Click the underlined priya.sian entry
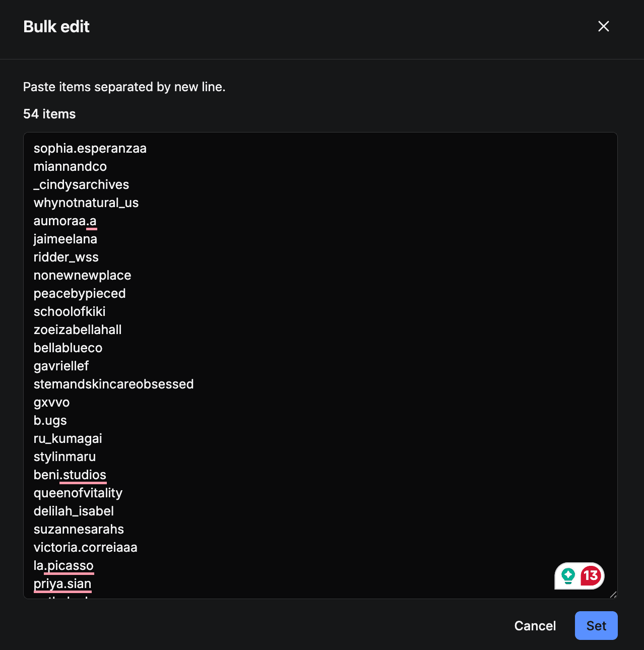 [x=62, y=583]
